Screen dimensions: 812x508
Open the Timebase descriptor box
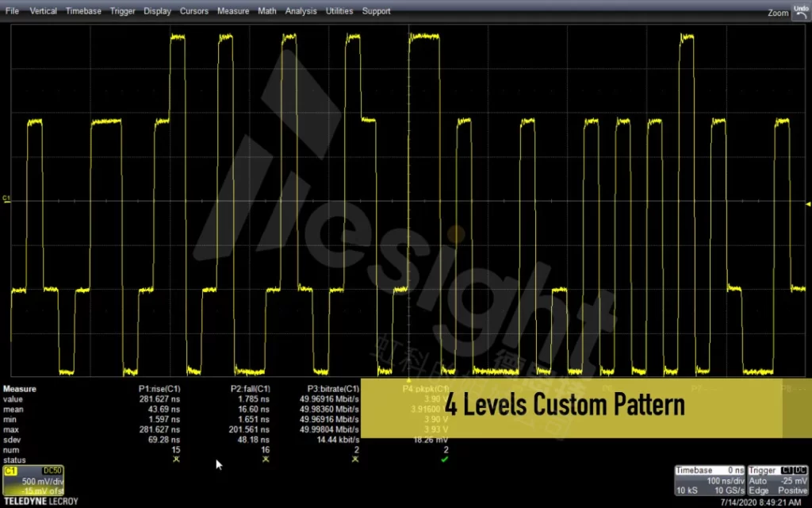pos(710,481)
